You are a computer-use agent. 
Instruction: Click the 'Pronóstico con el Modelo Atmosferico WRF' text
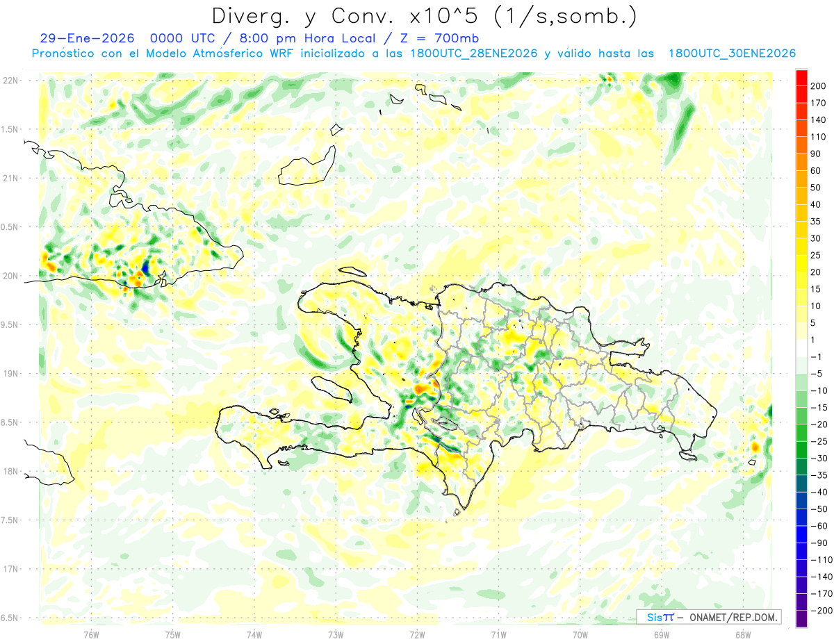[163, 53]
